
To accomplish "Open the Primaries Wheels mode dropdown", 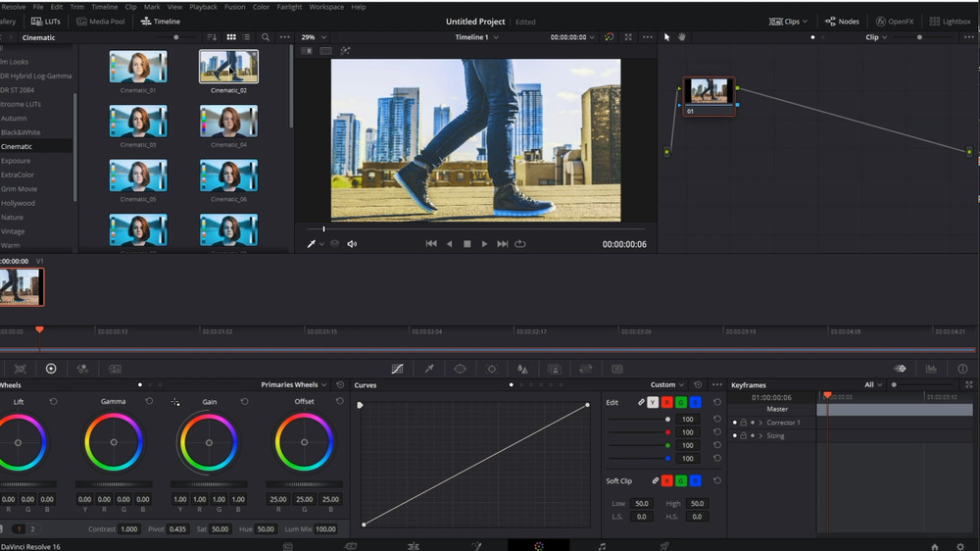I will (293, 384).
